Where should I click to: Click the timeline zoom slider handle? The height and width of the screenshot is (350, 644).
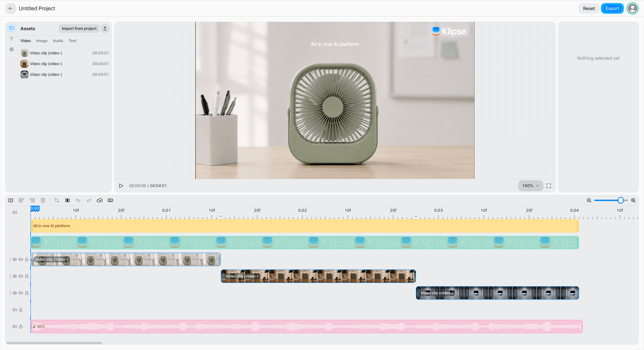pyautogui.click(x=621, y=200)
